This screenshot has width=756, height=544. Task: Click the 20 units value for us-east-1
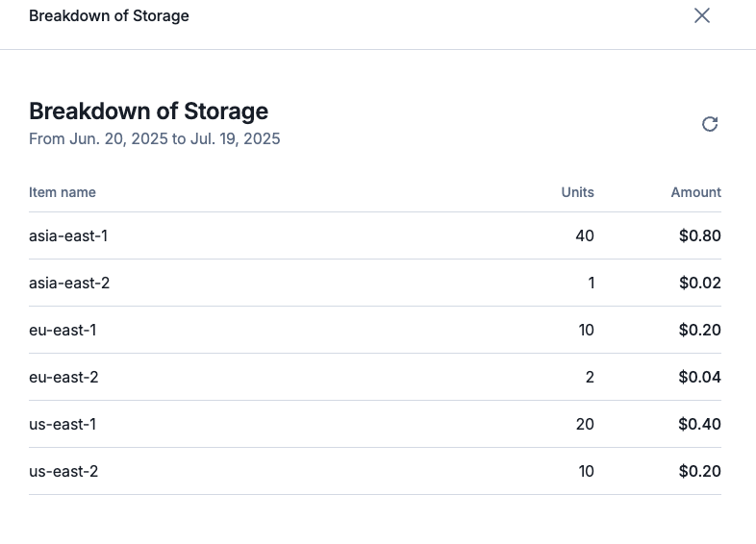click(584, 424)
